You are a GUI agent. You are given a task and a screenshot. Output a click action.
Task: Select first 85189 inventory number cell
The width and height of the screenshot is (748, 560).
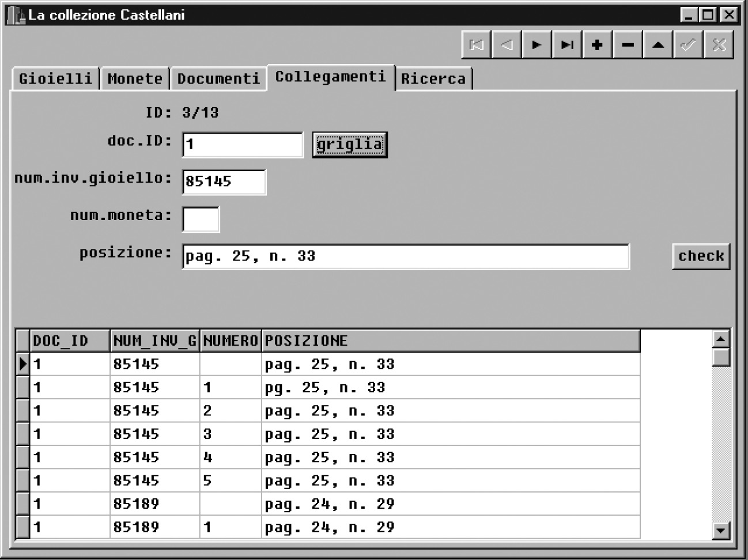(155, 504)
